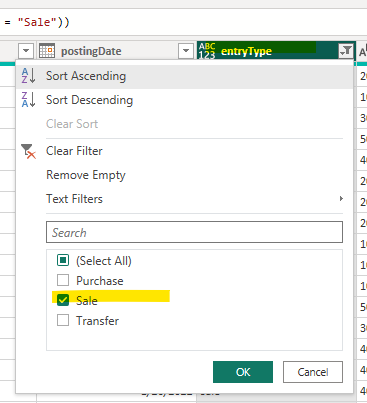
Task: Click the Purchase label text
Action: point(100,281)
